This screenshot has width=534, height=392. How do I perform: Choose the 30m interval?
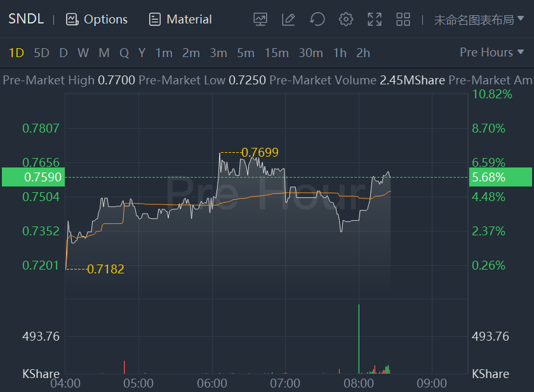pyautogui.click(x=310, y=53)
